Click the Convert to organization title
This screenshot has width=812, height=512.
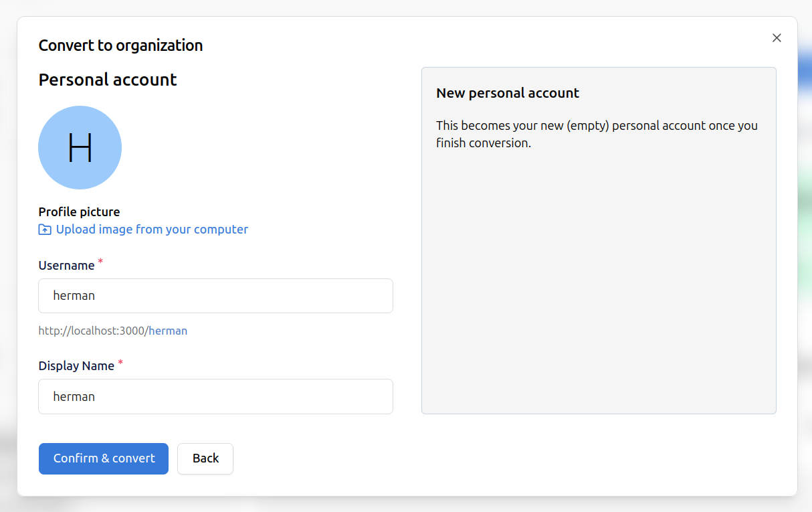[x=120, y=46]
